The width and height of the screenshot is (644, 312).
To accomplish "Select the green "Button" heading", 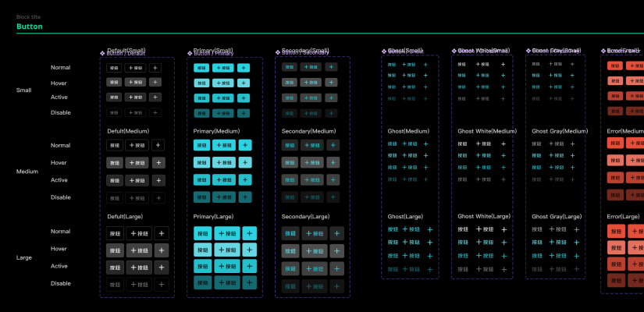I will [x=30, y=27].
